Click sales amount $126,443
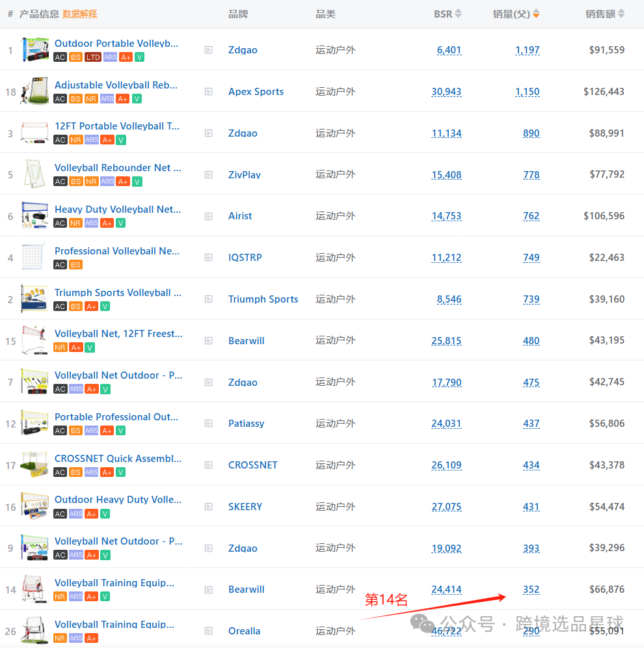The image size is (644, 650). 604,92
